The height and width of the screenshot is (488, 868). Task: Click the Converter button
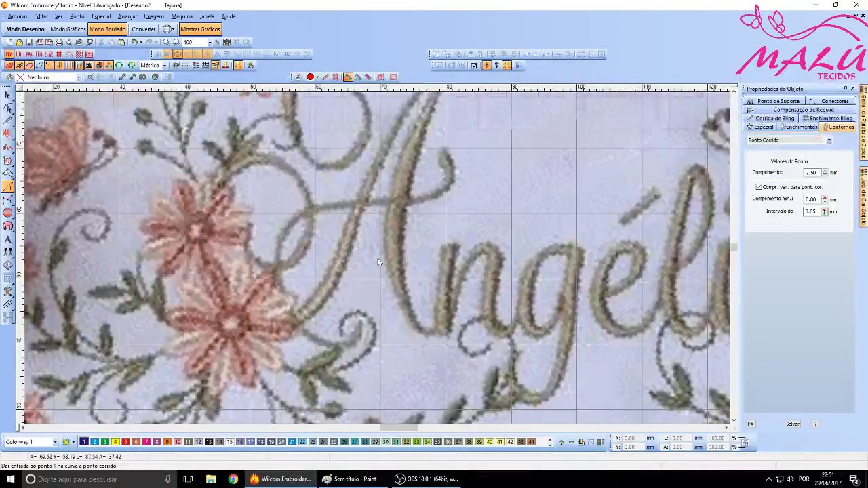point(144,29)
